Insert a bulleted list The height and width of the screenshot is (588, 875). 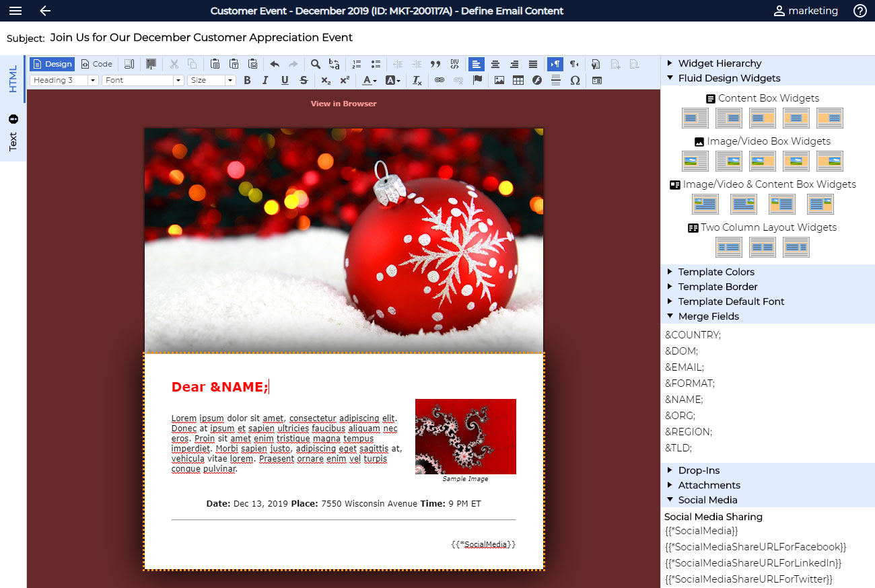(376, 64)
